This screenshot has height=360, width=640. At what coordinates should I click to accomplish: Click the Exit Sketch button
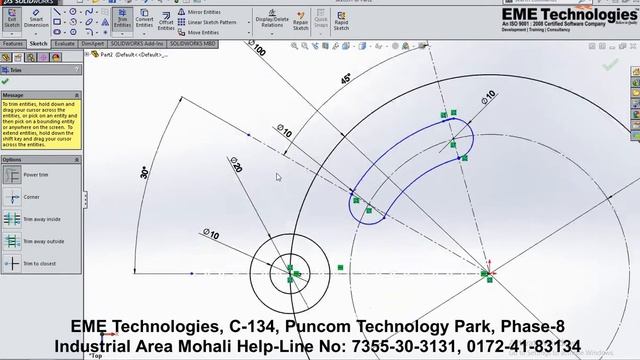[12, 19]
